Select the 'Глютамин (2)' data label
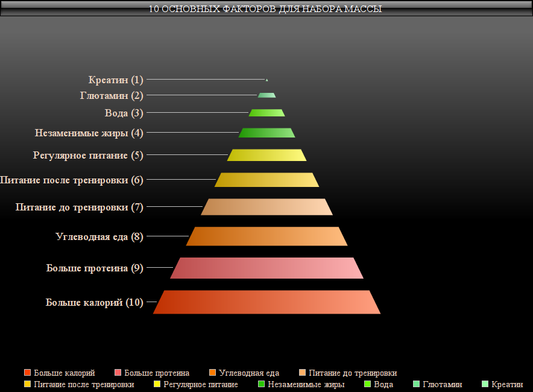 [x=112, y=95]
